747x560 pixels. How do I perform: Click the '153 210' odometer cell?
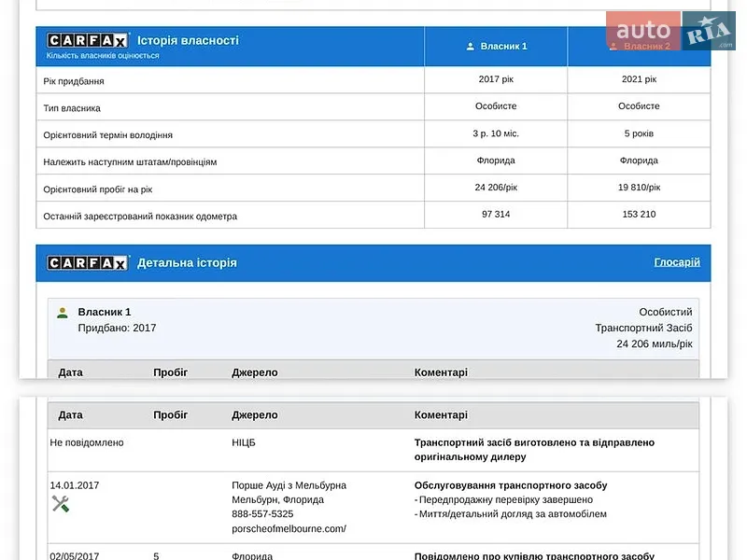(x=639, y=215)
